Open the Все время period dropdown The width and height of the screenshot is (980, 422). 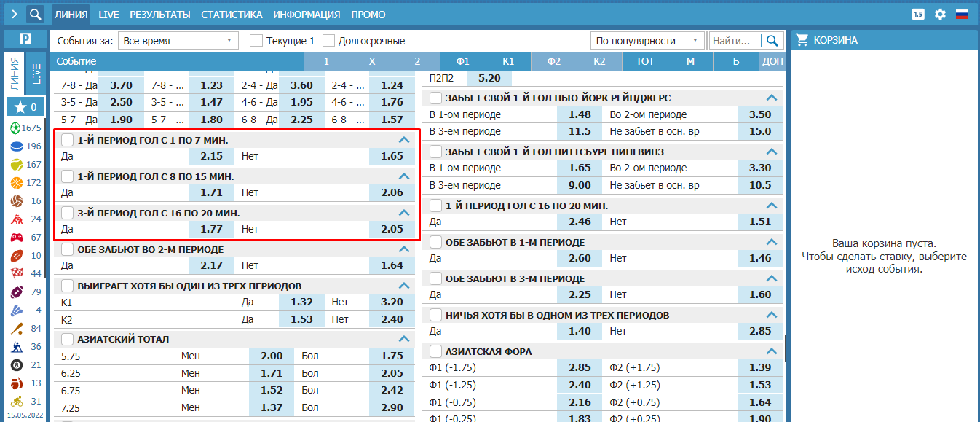tap(178, 41)
